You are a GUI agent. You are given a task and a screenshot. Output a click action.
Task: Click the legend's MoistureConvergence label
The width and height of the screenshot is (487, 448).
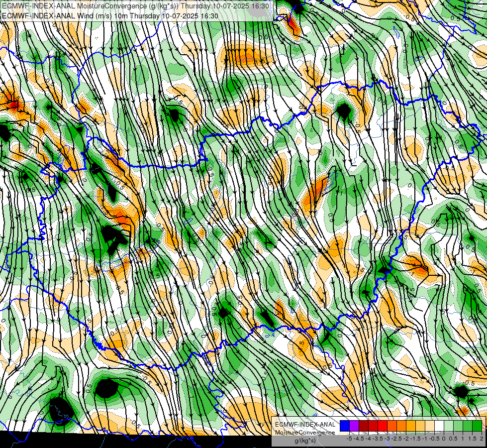(305, 433)
